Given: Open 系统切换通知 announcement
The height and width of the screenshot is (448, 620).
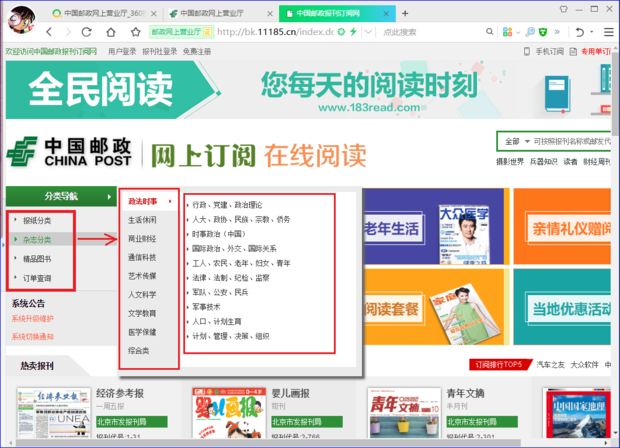Looking at the screenshot, I should (32, 337).
